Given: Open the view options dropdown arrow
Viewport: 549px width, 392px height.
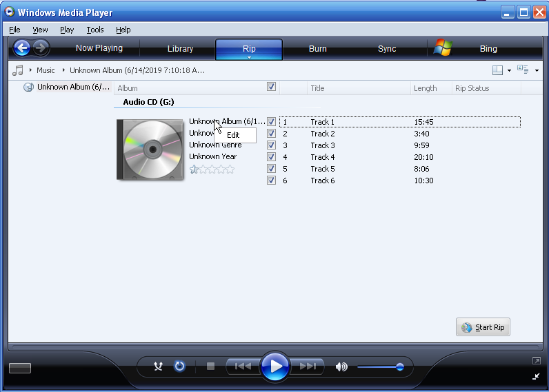Looking at the screenshot, I should pyautogui.click(x=537, y=71).
